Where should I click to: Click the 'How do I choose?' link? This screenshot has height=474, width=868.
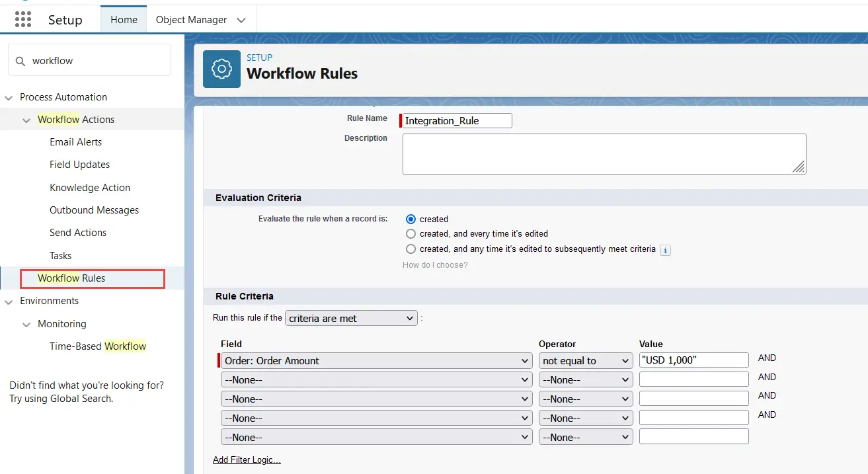point(435,265)
